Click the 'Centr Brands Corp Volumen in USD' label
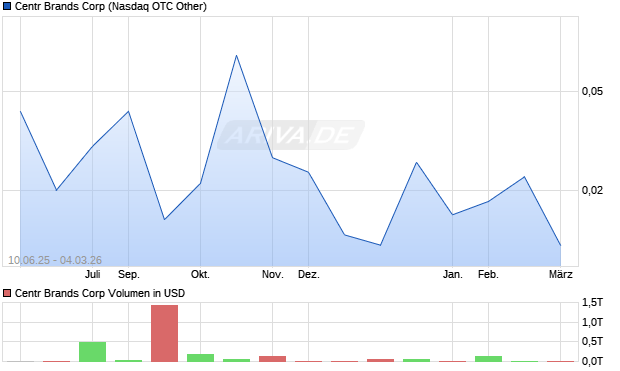 click(100, 293)
